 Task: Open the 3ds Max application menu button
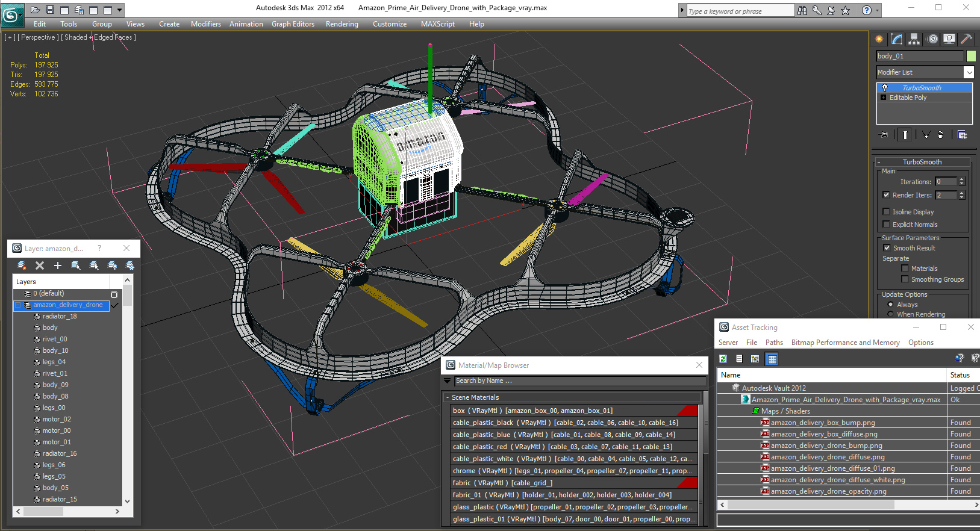(11, 14)
